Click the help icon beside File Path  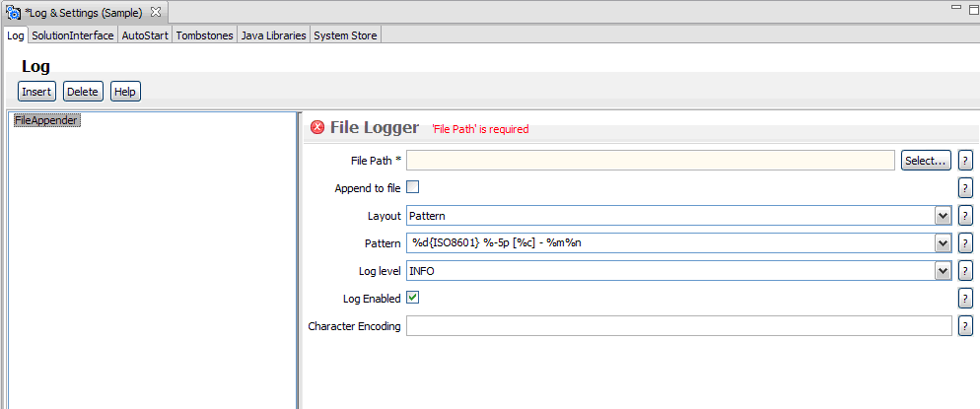click(965, 160)
